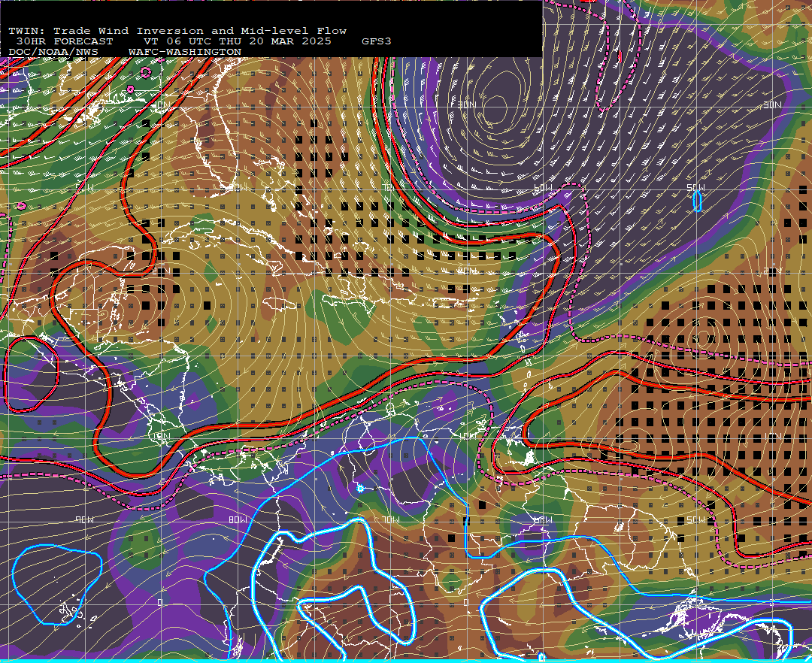Screen dimensions: 812x663
Task: Click the 'DOC/NOAA/NWS' source text
Action: 53,53
